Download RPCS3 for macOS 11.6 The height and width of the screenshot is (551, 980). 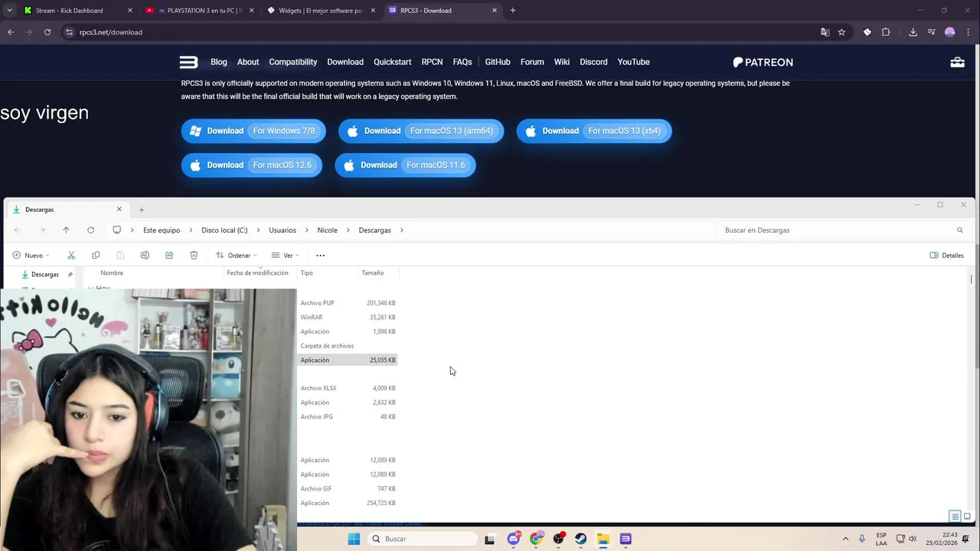(x=405, y=165)
